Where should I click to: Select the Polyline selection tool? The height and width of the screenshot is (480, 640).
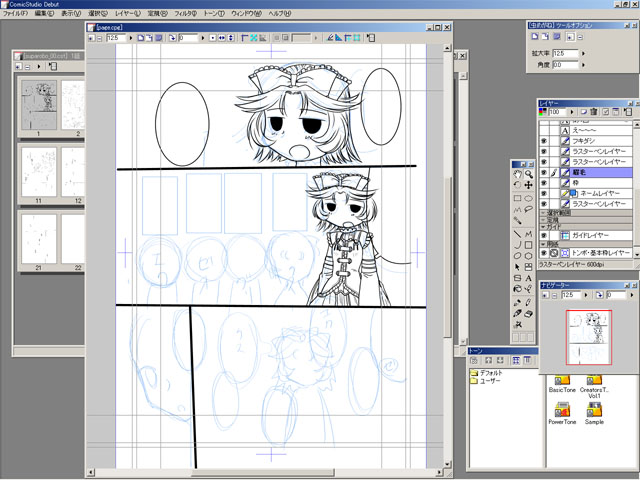coord(517,209)
